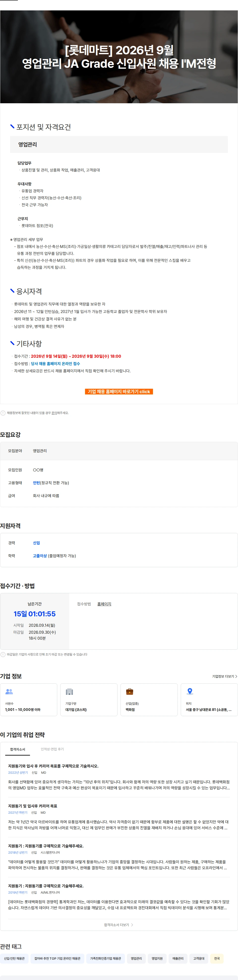Click the 기업구분 building icon
The height and width of the screenshot is (980, 238).
point(69,692)
